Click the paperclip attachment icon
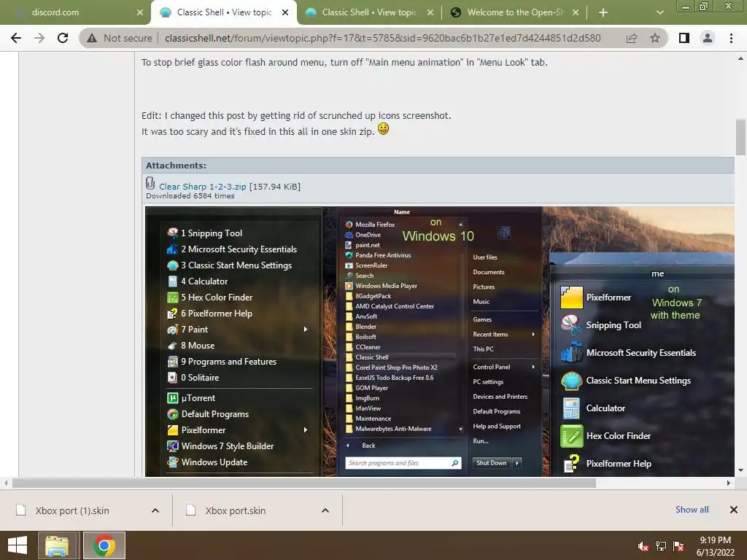 (x=150, y=183)
